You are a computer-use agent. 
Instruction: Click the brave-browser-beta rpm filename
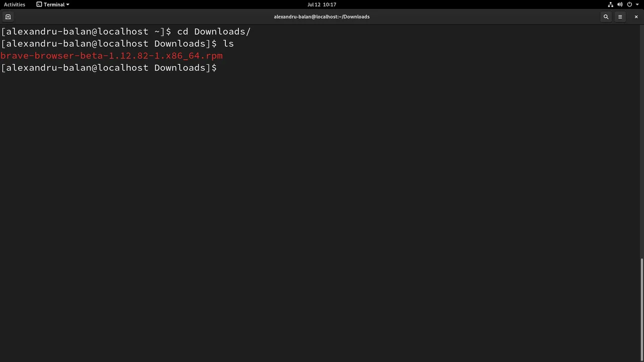112,56
